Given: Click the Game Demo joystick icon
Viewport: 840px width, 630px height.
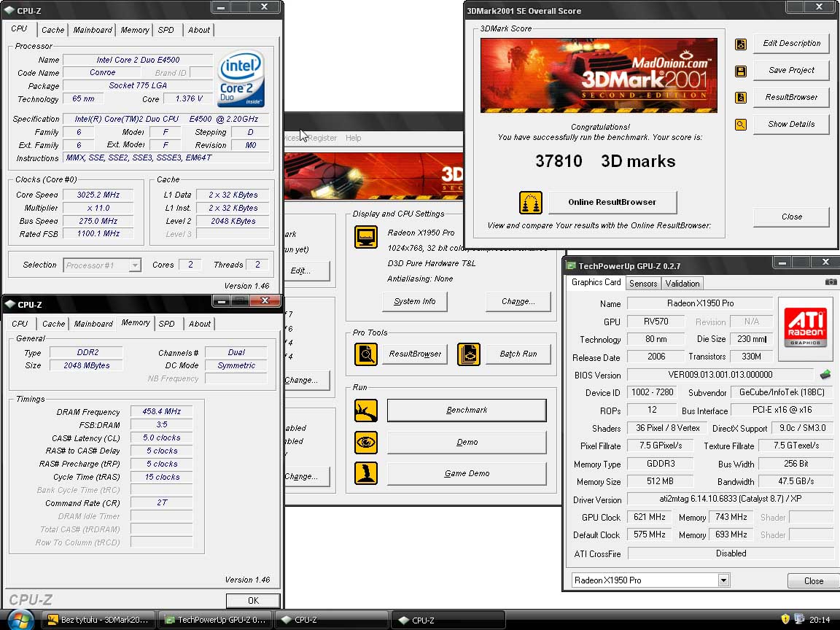Looking at the screenshot, I should click(x=366, y=473).
